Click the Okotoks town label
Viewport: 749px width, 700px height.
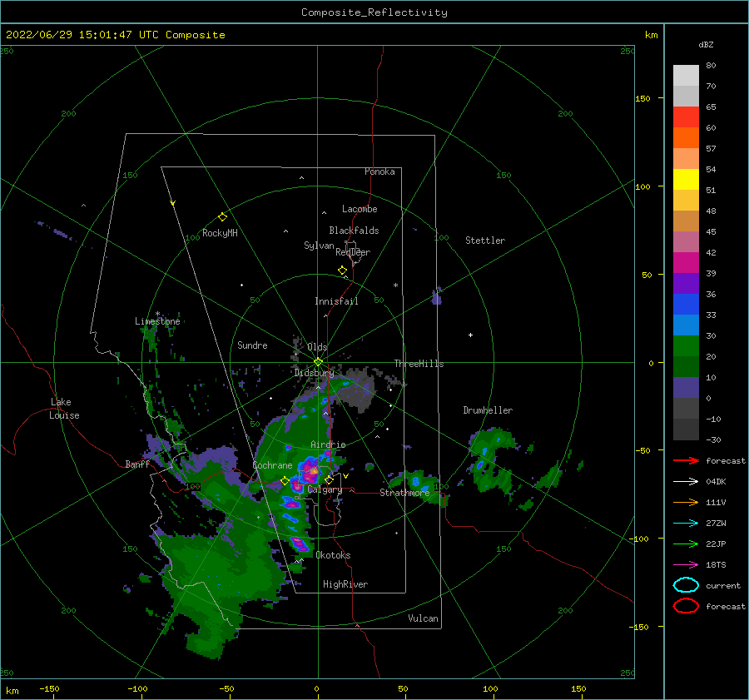click(333, 555)
